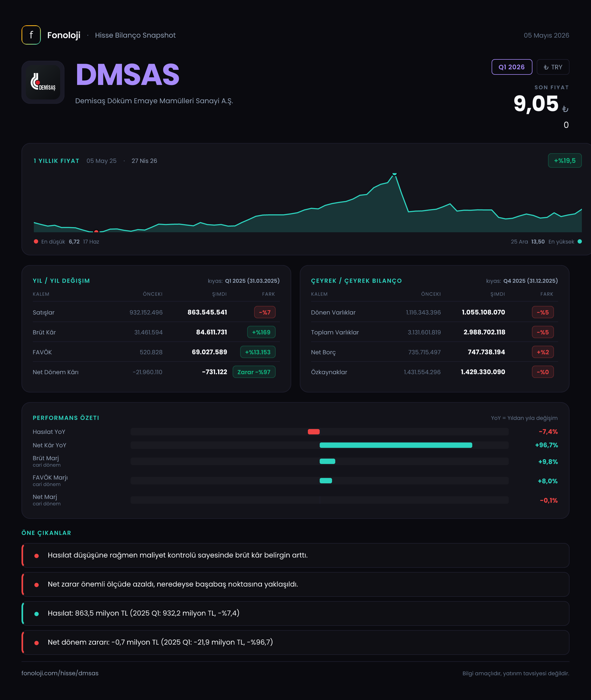Screen dimensions: 591x700
Task: Click the Özkaynaklar value 1.429.330.090
Action: (483, 372)
